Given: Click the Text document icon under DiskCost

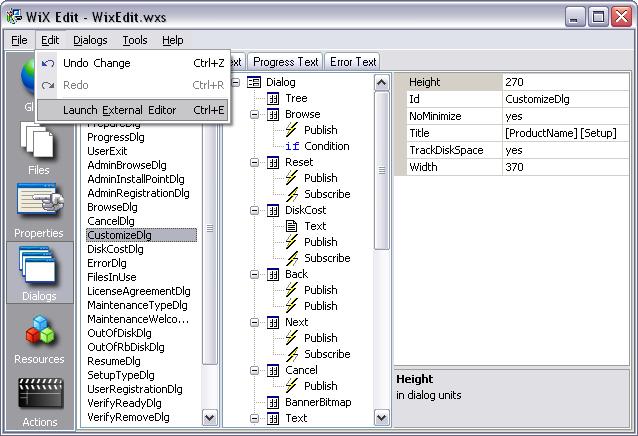Looking at the screenshot, I should [x=291, y=226].
